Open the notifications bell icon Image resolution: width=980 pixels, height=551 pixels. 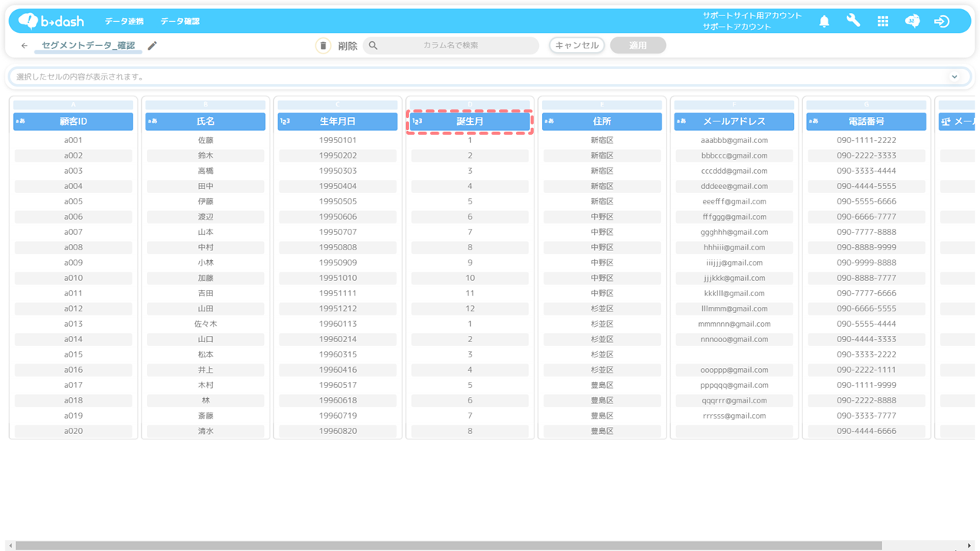[x=825, y=21]
